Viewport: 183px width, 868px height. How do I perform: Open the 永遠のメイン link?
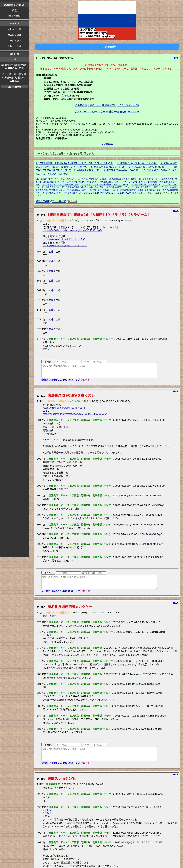(95, 105)
